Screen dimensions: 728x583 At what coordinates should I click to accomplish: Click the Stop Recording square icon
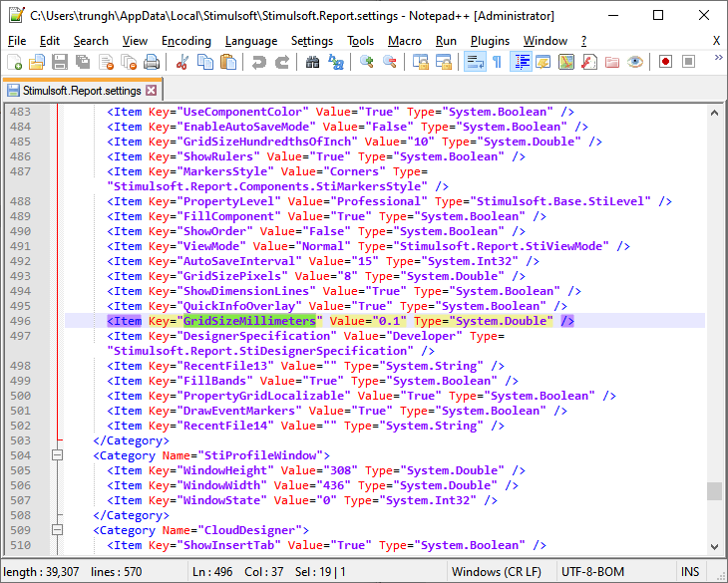point(688,62)
